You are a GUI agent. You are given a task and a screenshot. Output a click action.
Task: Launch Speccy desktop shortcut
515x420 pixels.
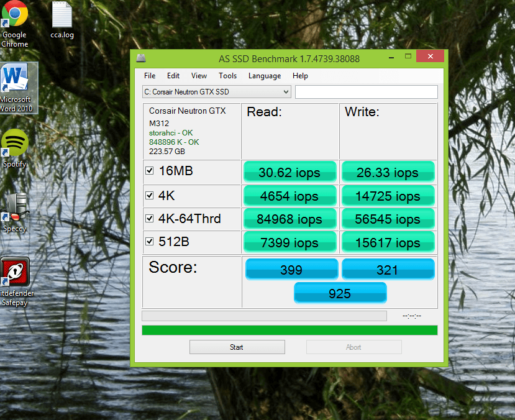[x=14, y=212]
